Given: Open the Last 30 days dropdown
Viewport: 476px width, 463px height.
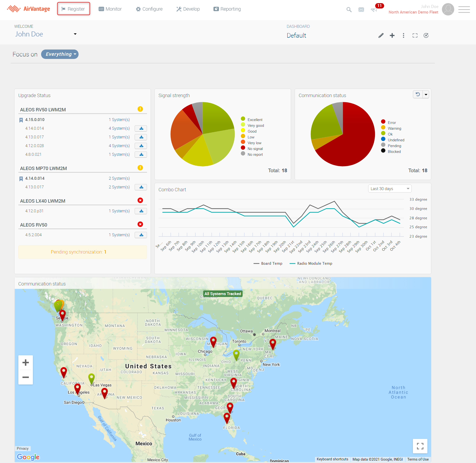Looking at the screenshot, I should pos(389,189).
